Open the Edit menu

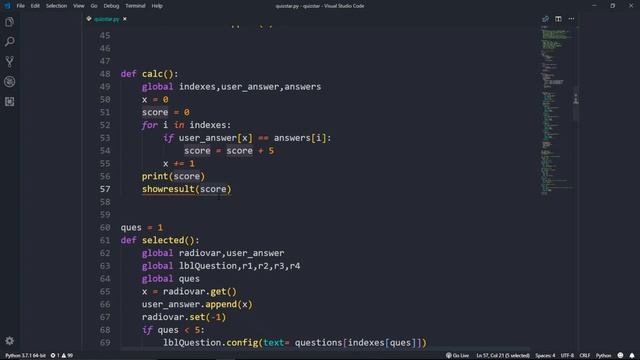click(x=35, y=6)
